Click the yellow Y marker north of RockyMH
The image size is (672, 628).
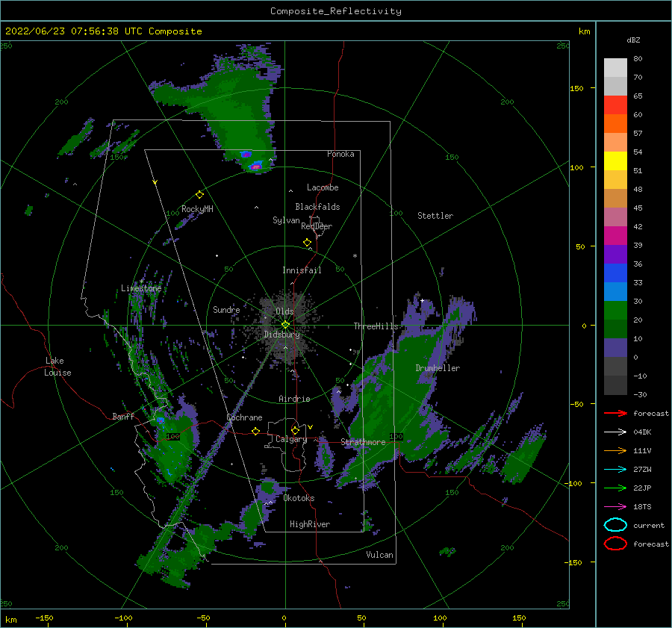[x=155, y=182]
